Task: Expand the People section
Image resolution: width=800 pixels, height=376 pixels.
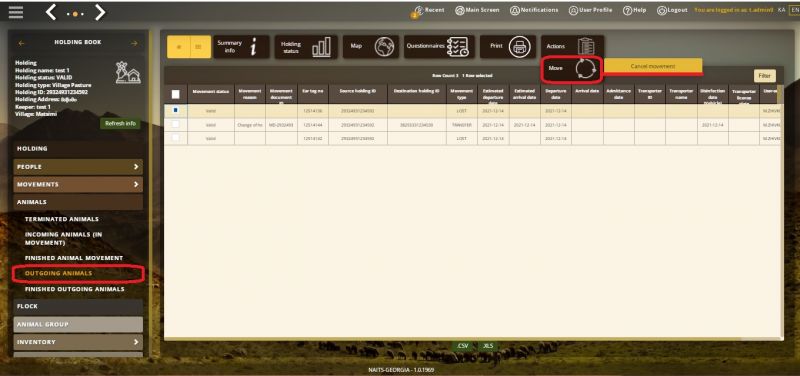Action: click(78, 167)
